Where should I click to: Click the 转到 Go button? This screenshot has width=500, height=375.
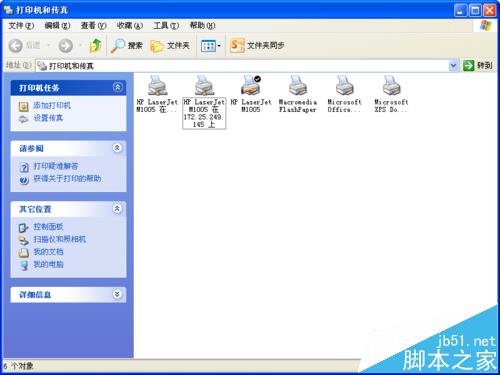[x=478, y=65]
